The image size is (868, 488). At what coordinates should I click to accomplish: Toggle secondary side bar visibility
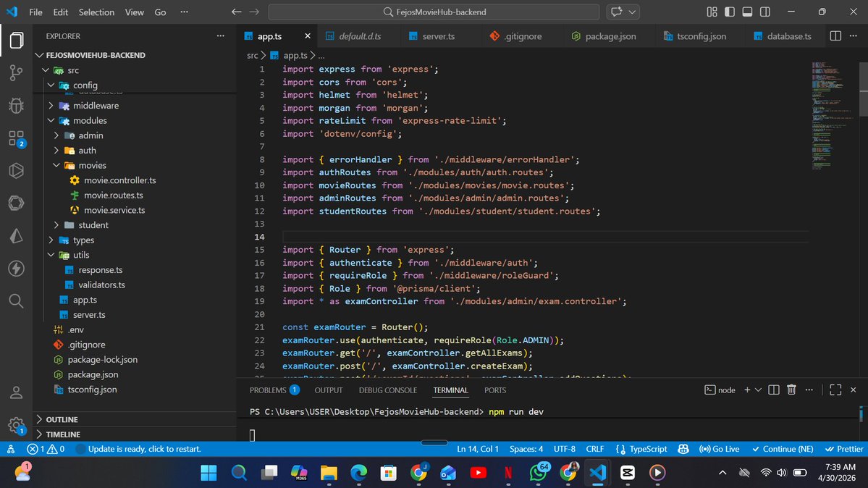tap(765, 12)
